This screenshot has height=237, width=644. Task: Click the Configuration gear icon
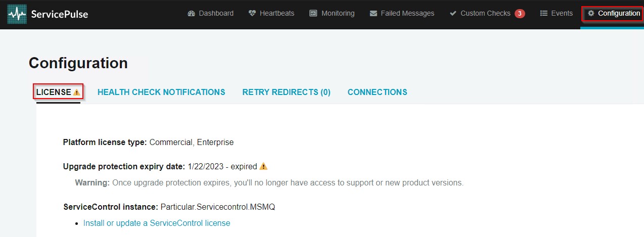point(591,14)
